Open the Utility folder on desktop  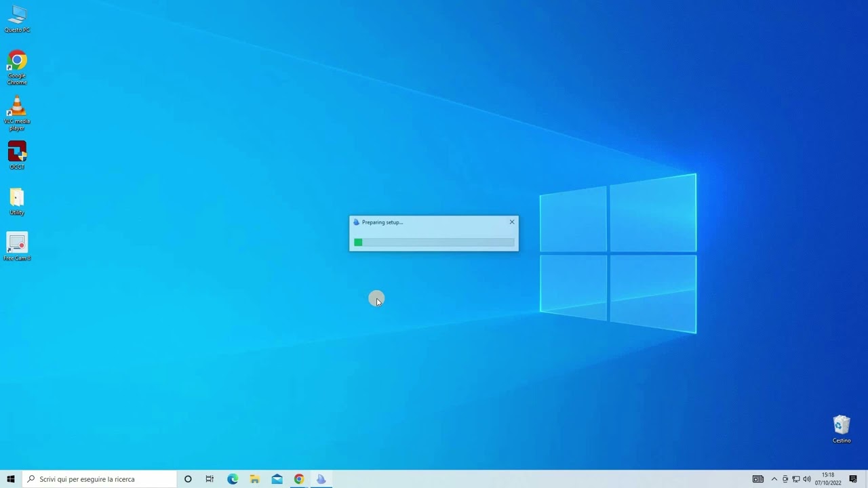click(17, 201)
